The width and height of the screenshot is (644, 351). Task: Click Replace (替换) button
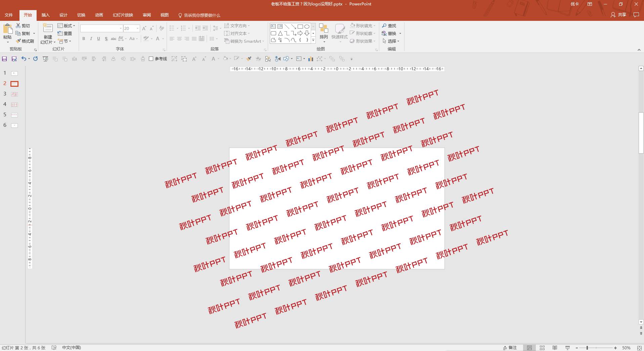(391, 33)
